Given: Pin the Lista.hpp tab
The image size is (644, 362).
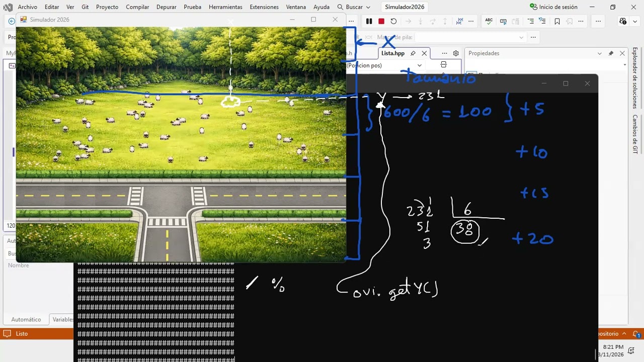Looking at the screenshot, I should point(413,53).
